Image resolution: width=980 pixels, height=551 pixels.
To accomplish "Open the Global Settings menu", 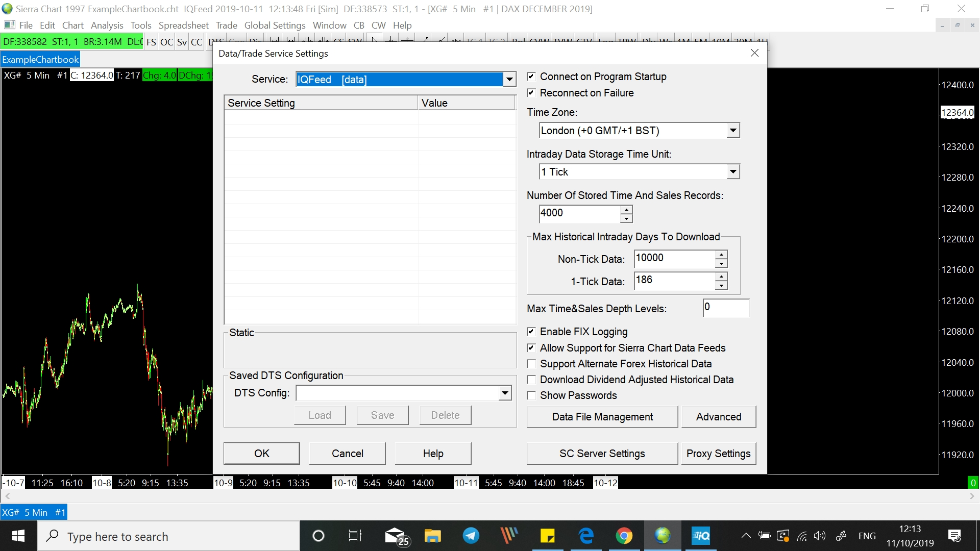I will 275,26.
